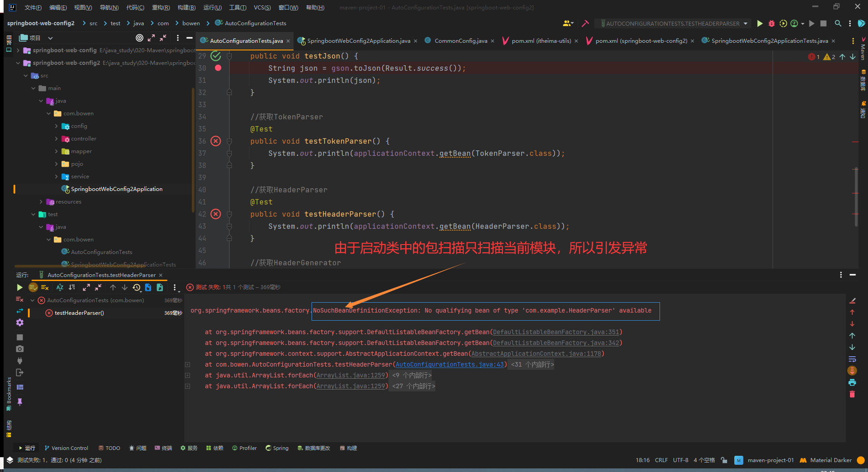Expand all in project panel toolbar
Image resolution: width=868 pixels, height=472 pixels.
(x=151, y=38)
